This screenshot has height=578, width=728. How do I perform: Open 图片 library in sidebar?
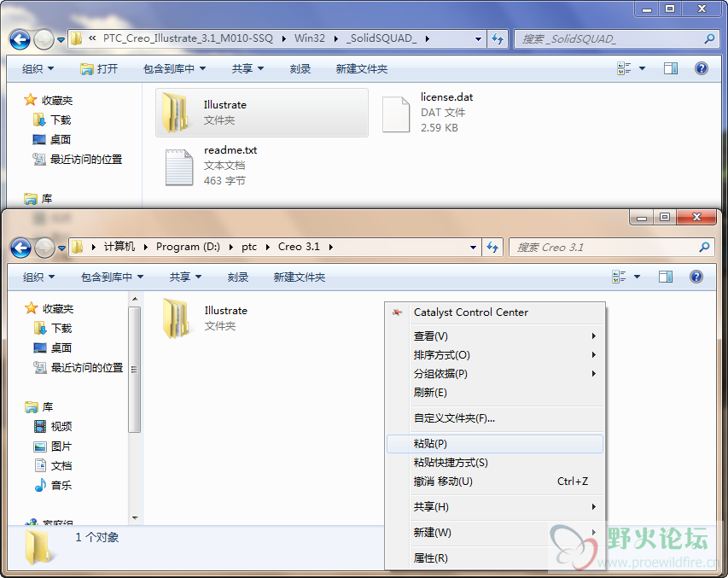(x=52, y=447)
